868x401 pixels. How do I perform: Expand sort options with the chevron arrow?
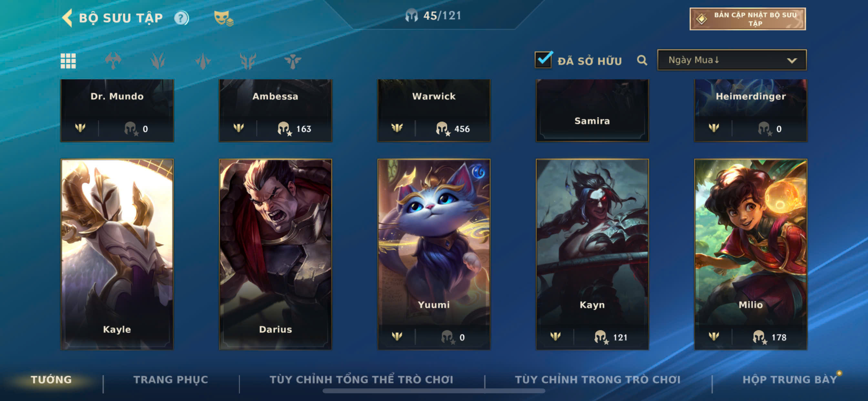791,61
